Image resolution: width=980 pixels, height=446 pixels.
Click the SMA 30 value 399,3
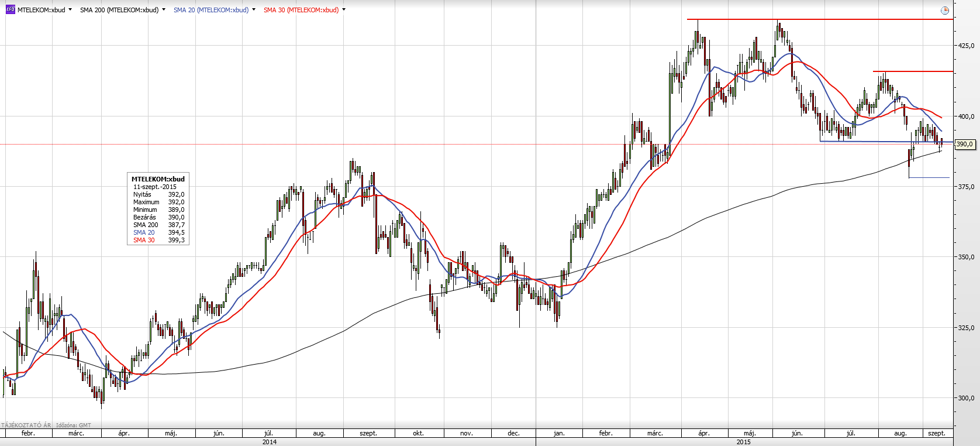point(177,240)
